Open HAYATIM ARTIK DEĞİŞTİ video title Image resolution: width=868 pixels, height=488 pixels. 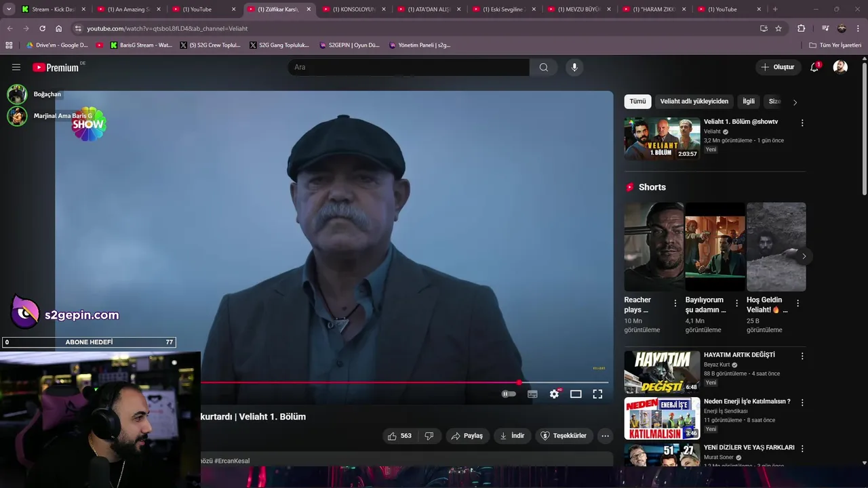tap(739, 355)
